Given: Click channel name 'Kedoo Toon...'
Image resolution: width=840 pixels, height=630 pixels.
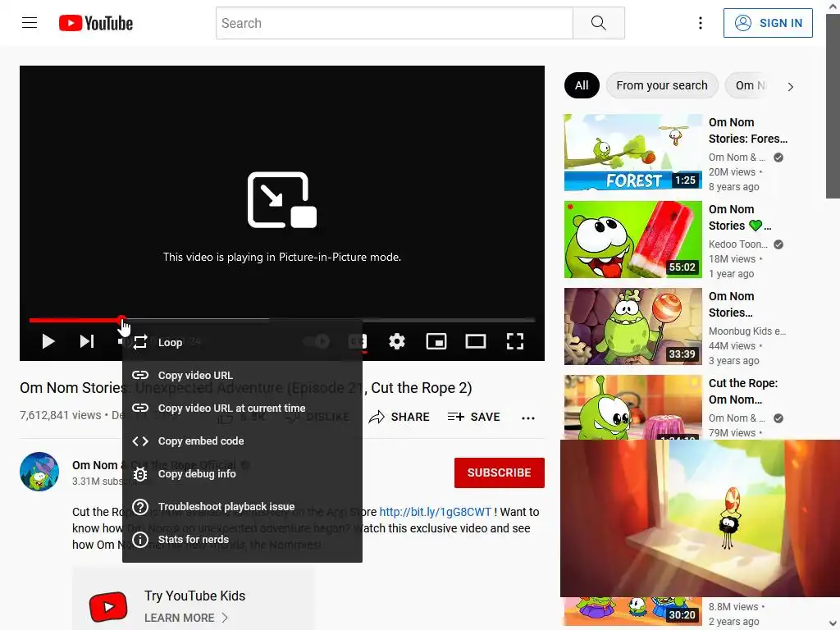Looking at the screenshot, I should [x=737, y=244].
